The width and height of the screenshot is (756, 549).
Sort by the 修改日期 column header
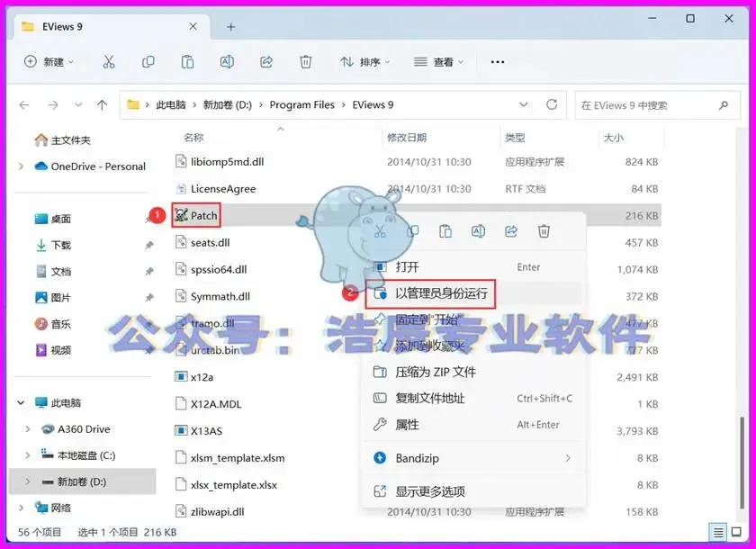pos(407,138)
